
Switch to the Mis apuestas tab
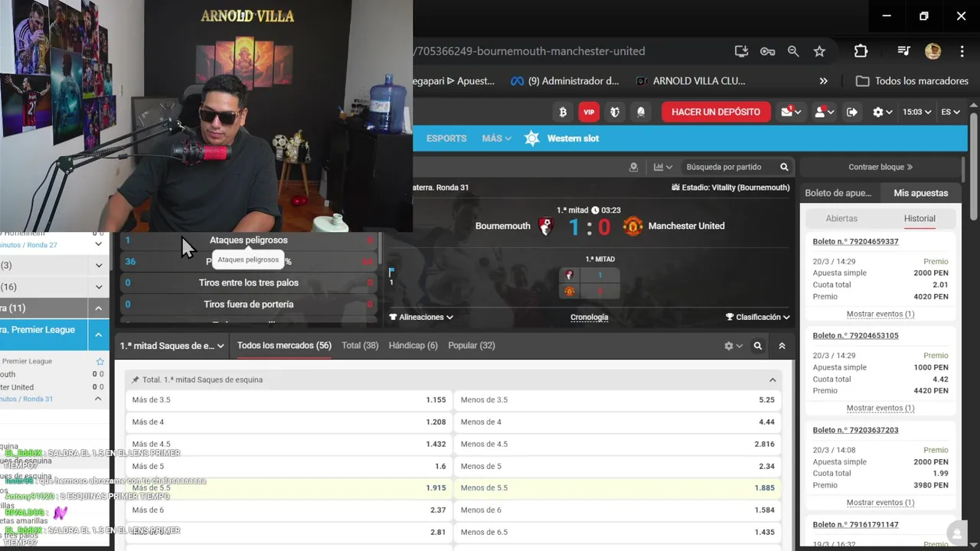click(x=920, y=193)
